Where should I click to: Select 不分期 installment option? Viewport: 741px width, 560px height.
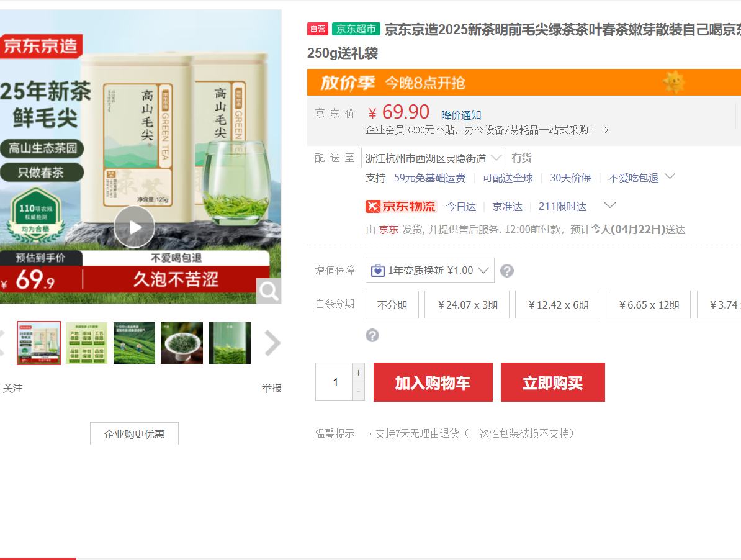click(392, 305)
